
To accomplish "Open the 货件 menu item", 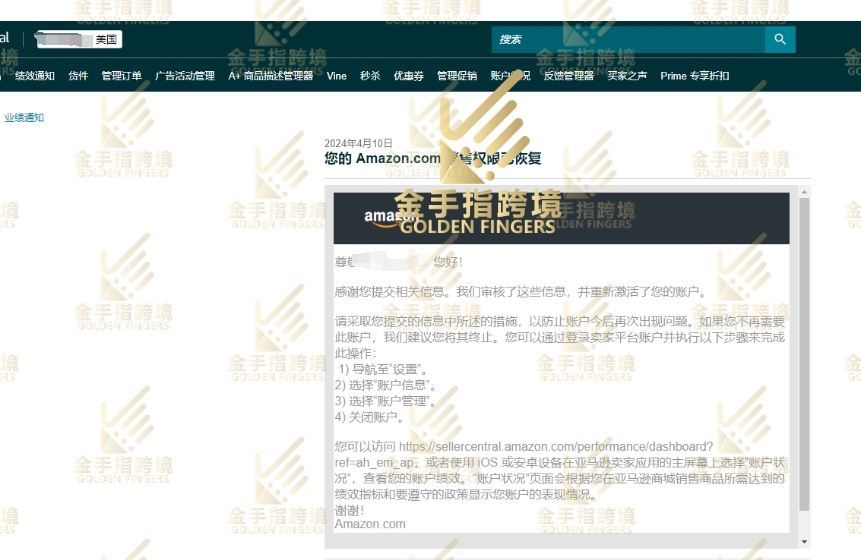I will [x=78, y=76].
